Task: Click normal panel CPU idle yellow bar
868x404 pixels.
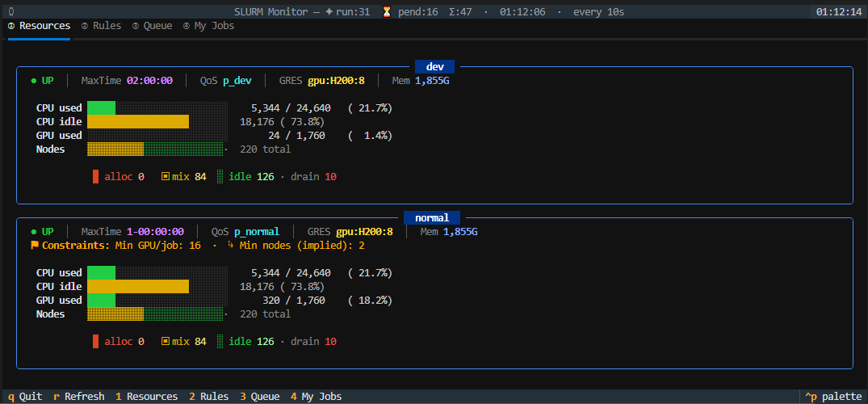Action: pos(138,287)
